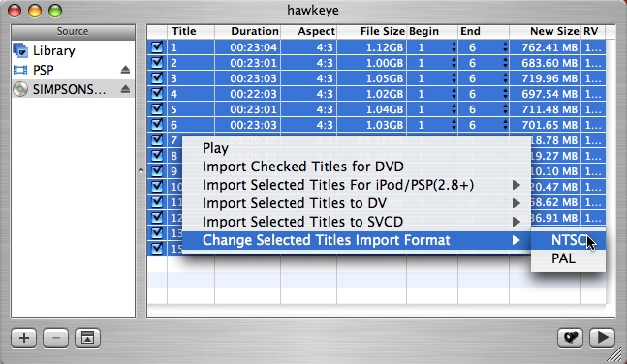Click new size 719.96 MB cell
Screen dimensions: 627x364
[x=549, y=78]
